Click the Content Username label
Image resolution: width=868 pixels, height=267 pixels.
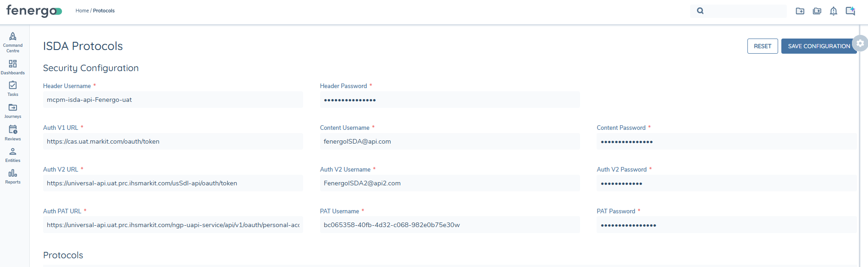pyautogui.click(x=345, y=128)
